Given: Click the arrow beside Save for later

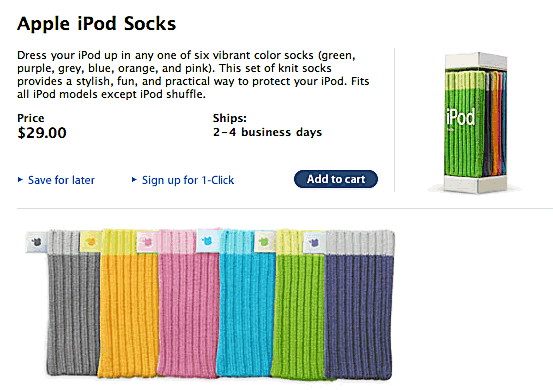Looking at the screenshot, I should (x=20, y=180).
